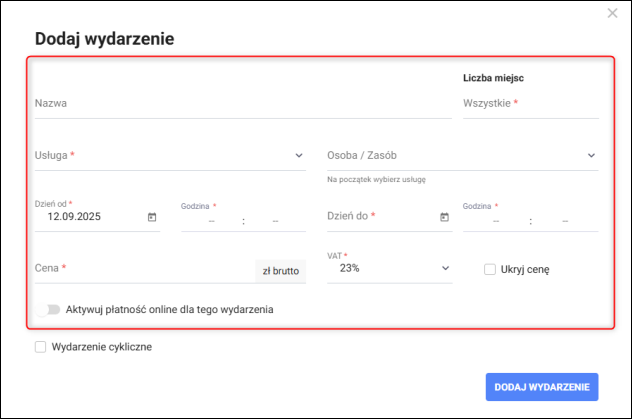Close the Dodaj wydarzenie dialog

(612, 13)
